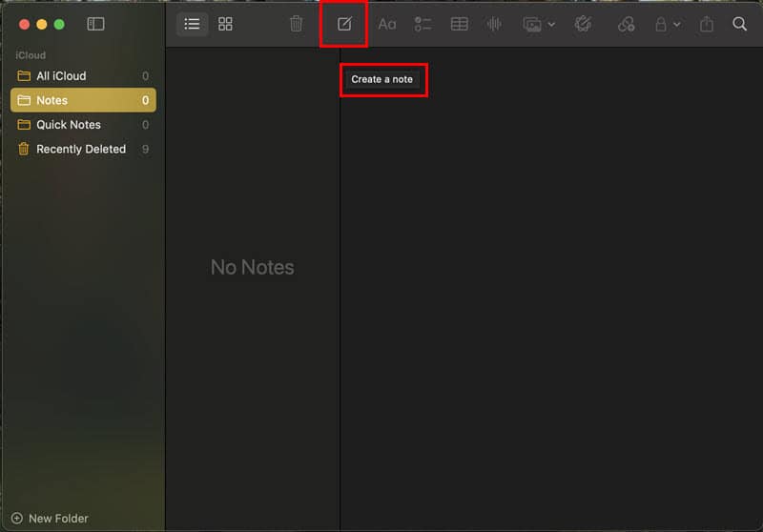This screenshot has width=763, height=532.
Task: Open the Recently Deleted folder
Action: [x=80, y=149]
